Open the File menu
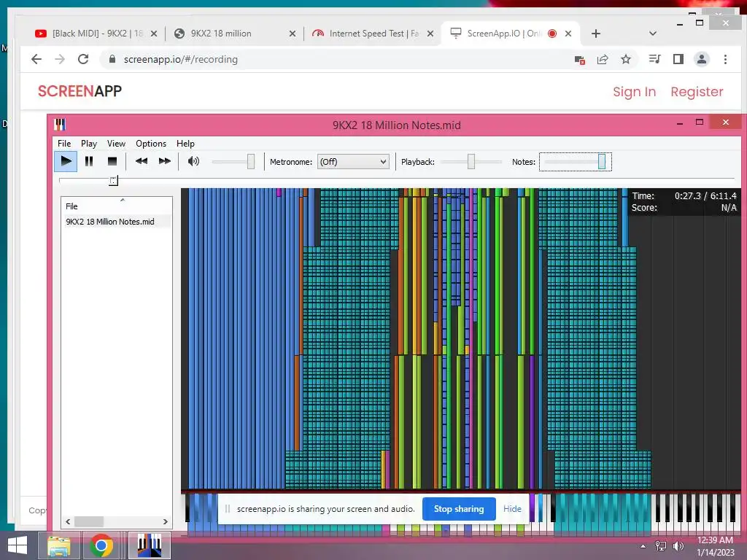 click(64, 144)
